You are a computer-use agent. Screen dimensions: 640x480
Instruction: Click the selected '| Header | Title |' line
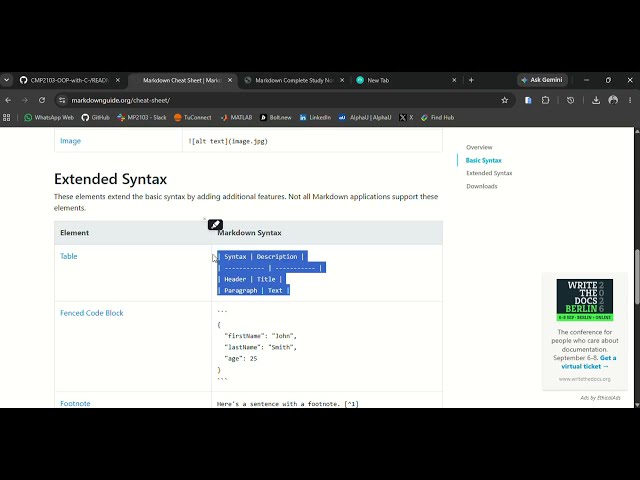tap(250, 279)
